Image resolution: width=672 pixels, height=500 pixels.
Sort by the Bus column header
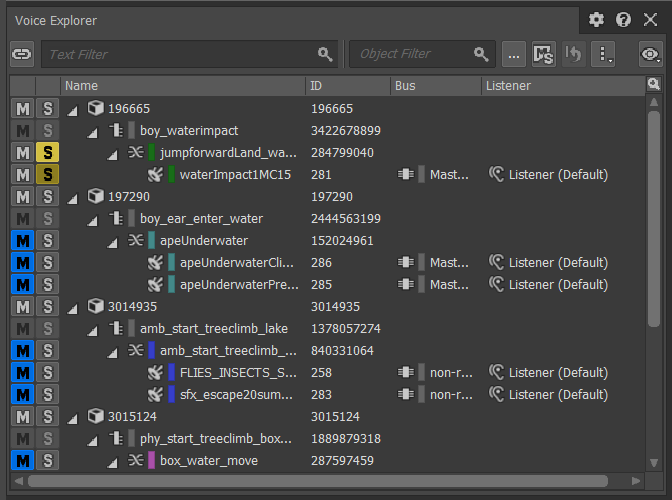pyautogui.click(x=405, y=86)
